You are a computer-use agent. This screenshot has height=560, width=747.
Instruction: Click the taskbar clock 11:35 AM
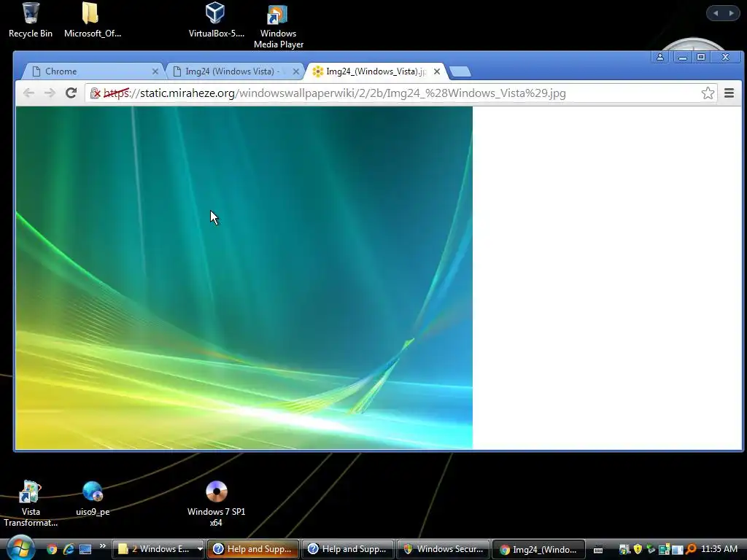[x=719, y=549]
